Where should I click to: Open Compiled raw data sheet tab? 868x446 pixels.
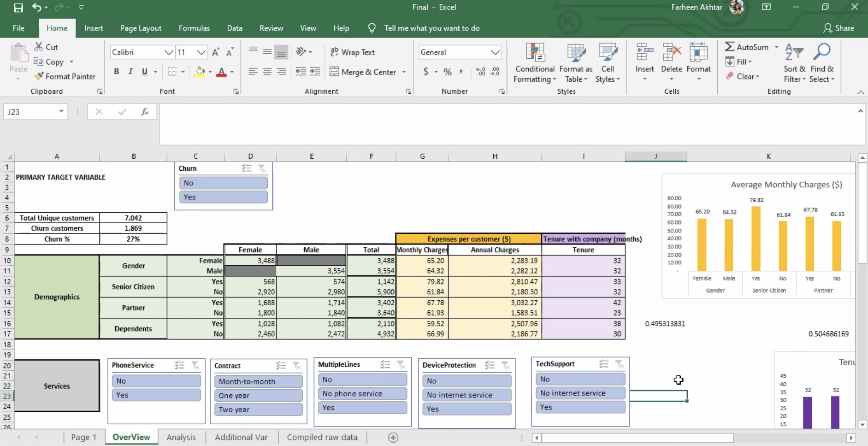322,437
